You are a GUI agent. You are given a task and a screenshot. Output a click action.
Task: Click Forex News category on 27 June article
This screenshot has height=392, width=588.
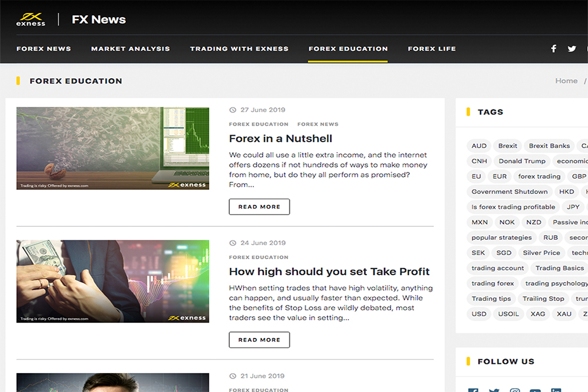click(x=318, y=124)
